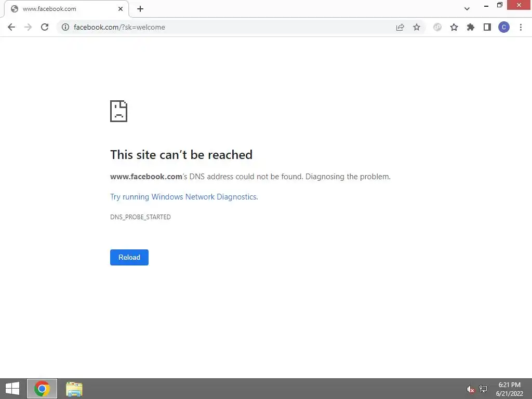532x399 pixels.
Task: Close the www.facebook.com tab
Action: click(x=121, y=9)
